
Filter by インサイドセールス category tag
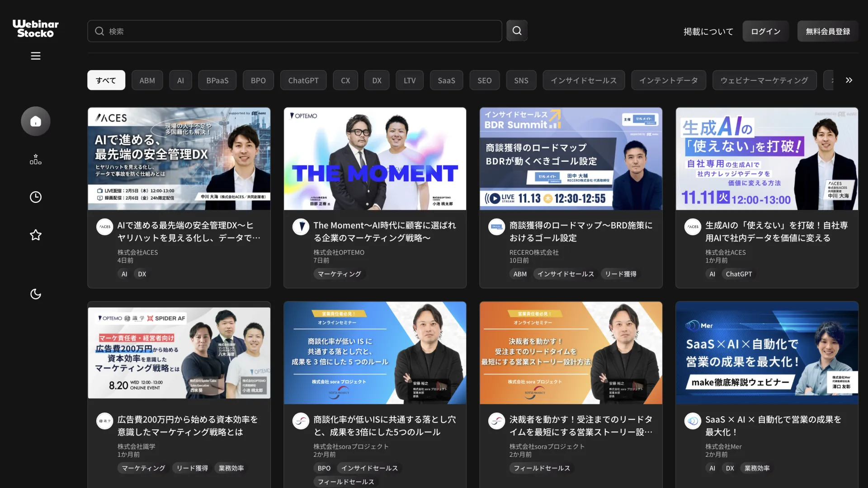pyautogui.click(x=583, y=80)
